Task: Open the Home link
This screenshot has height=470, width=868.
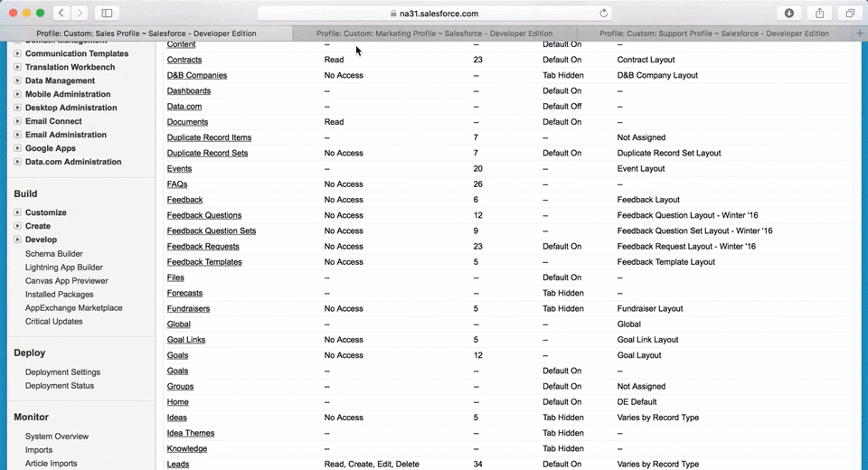Action: coord(178,402)
